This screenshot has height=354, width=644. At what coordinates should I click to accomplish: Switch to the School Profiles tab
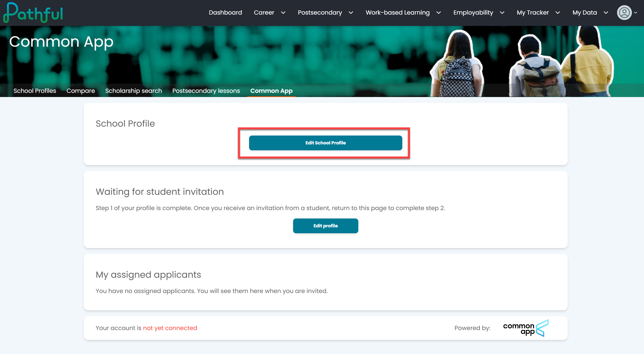[35, 91]
